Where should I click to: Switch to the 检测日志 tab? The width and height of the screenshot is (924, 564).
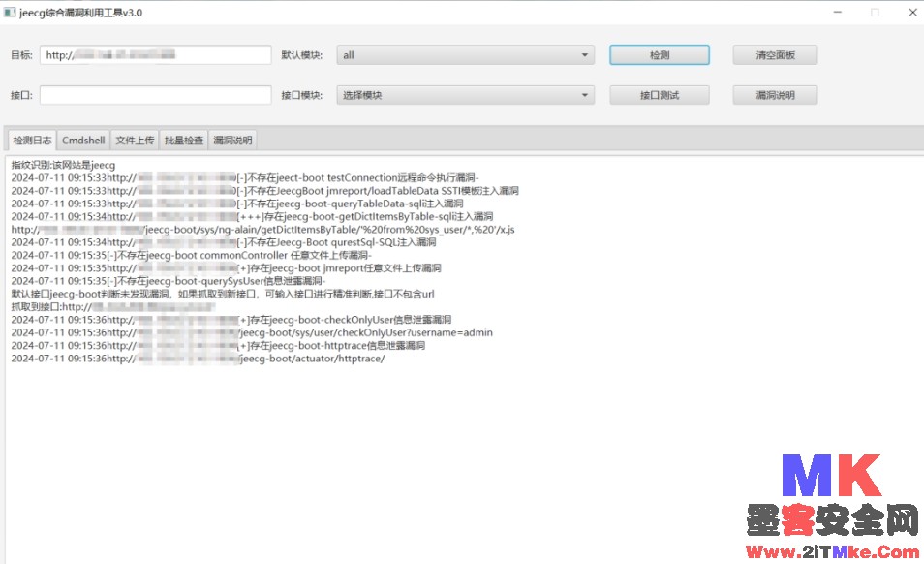(32, 141)
